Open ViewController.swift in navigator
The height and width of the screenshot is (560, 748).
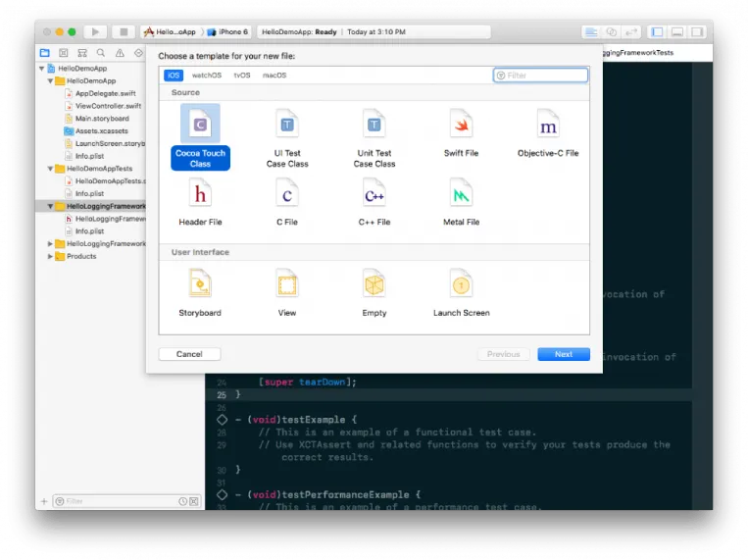click(108, 106)
